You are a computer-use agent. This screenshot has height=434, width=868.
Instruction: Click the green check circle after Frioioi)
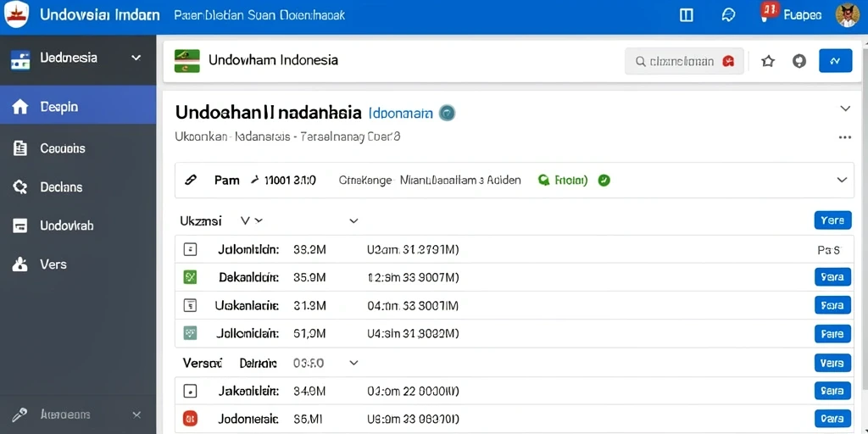(x=604, y=180)
